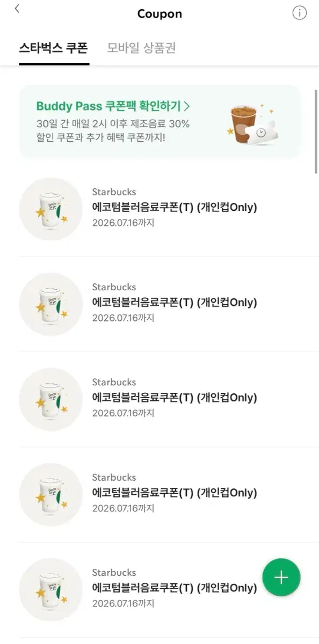Open the coupon info icon
Viewport: 319px width, 644px height.
click(299, 13)
